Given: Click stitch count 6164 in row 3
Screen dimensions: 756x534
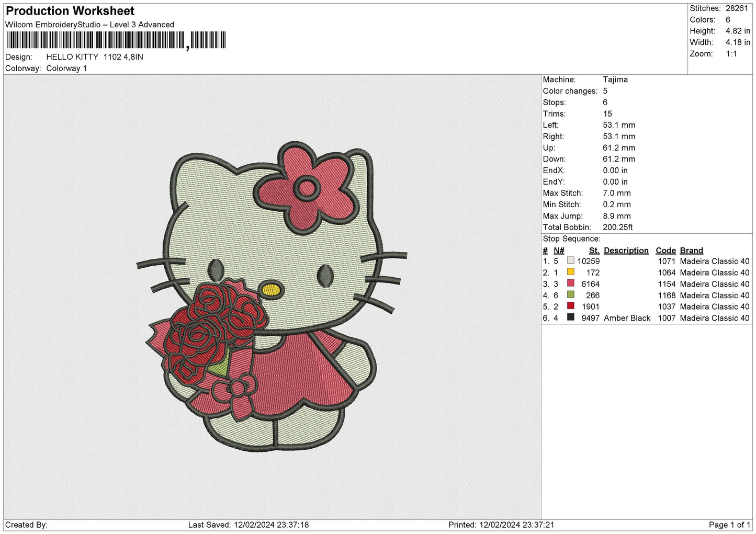Looking at the screenshot, I should click(x=591, y=284).
